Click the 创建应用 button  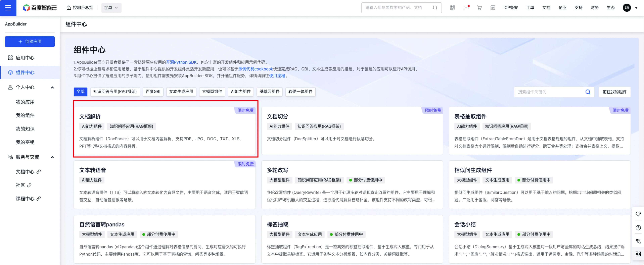(30, 41)
